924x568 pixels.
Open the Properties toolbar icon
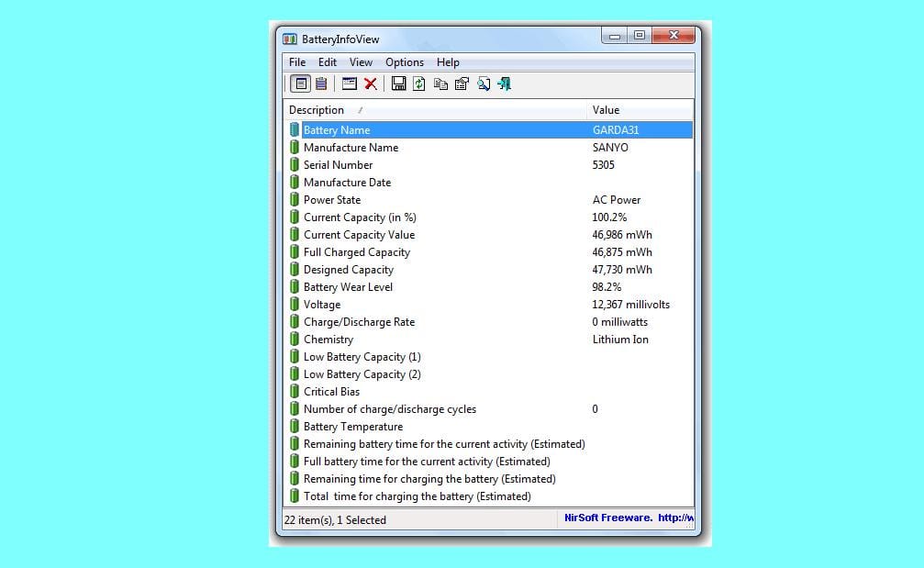[462, 84]
